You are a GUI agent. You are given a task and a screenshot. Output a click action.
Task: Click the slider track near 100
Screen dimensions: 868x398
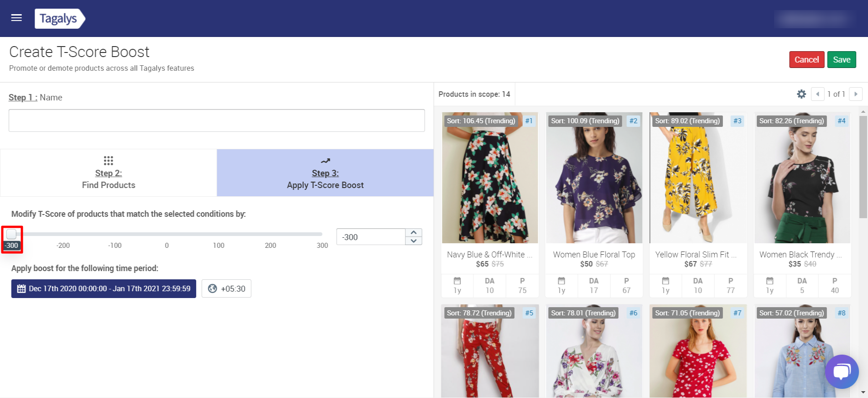click(x=218, y=234)
